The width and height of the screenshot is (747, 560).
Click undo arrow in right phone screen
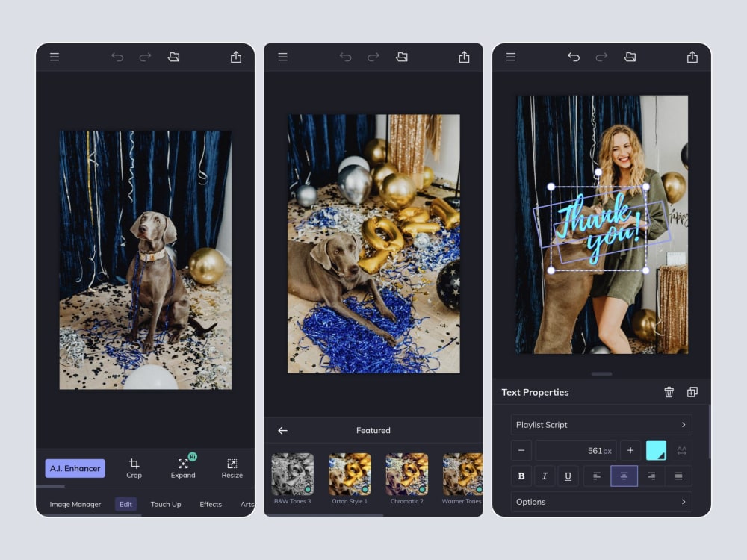pyautogui.click(x=574, y=57)
